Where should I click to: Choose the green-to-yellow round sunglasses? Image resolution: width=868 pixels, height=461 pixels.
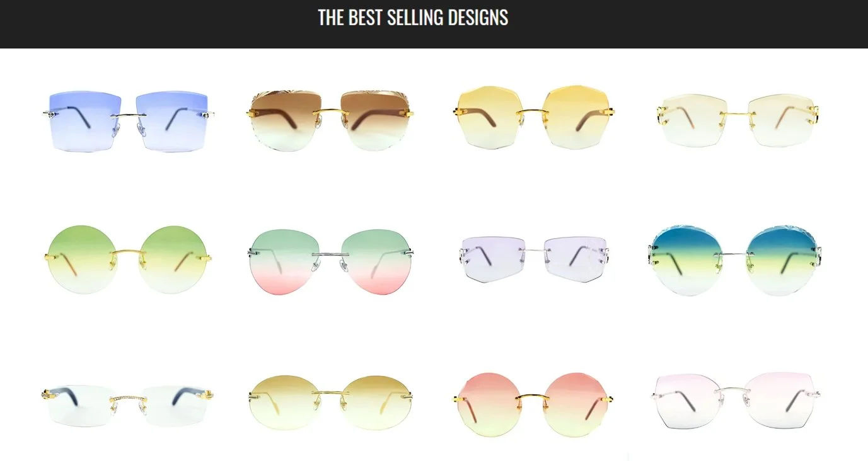(x=129, y=259)
